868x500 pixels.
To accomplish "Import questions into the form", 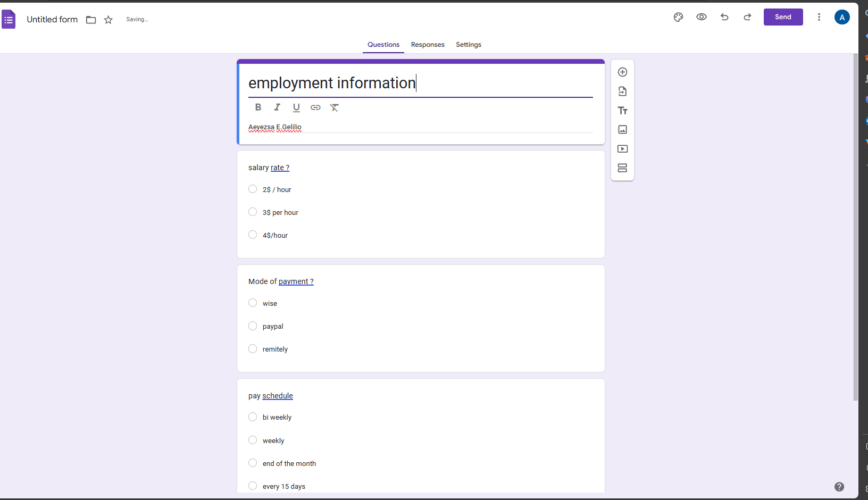I will 622,91.
